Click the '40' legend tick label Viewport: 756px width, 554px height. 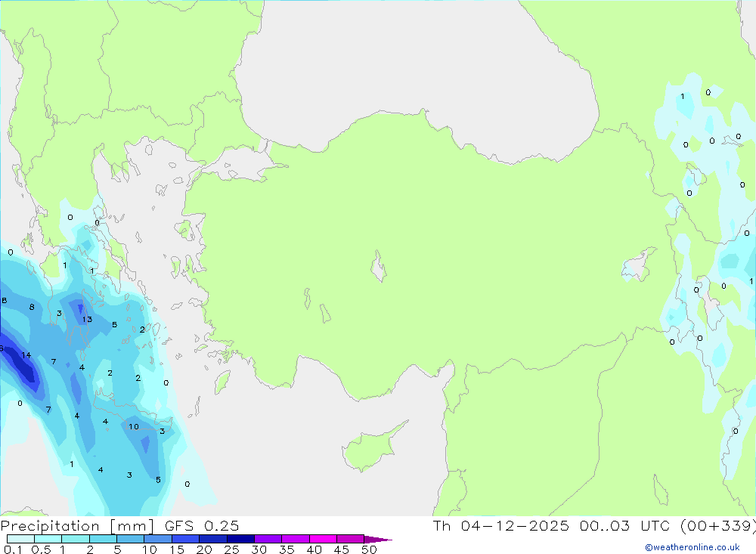314,549
